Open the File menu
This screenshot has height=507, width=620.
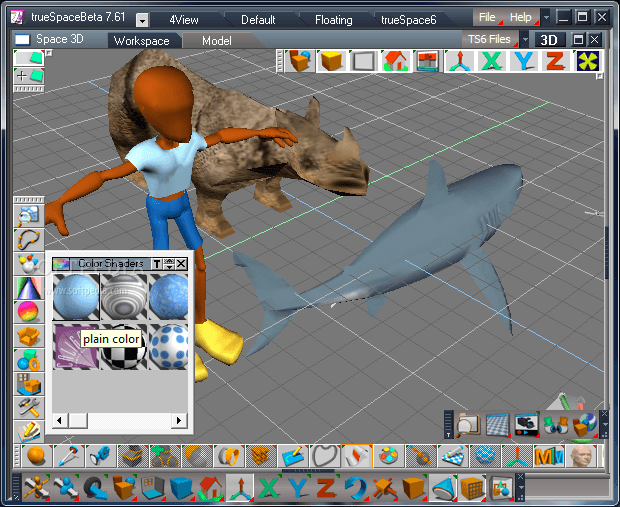tap(487, 18)
